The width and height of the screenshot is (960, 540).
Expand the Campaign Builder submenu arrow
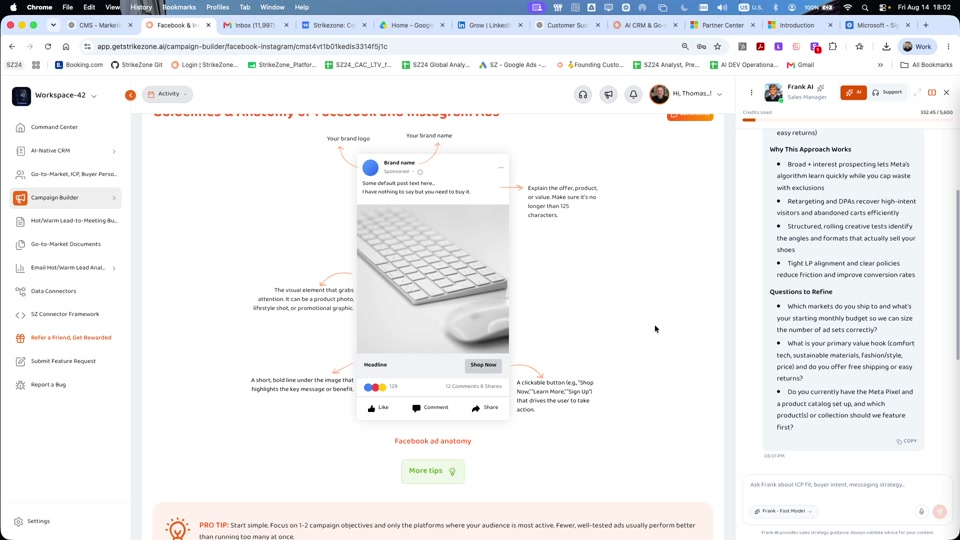(114, 198)
